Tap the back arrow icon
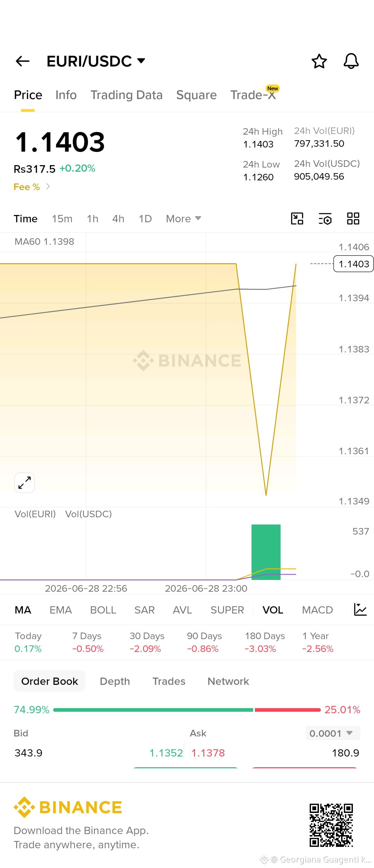Screen dimensions: 374x868 pyautogui.click(x=23, y=61)
